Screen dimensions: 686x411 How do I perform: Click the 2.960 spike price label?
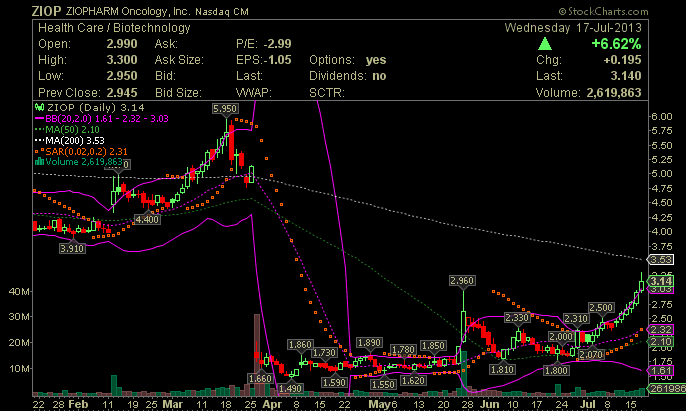[462, 281]
